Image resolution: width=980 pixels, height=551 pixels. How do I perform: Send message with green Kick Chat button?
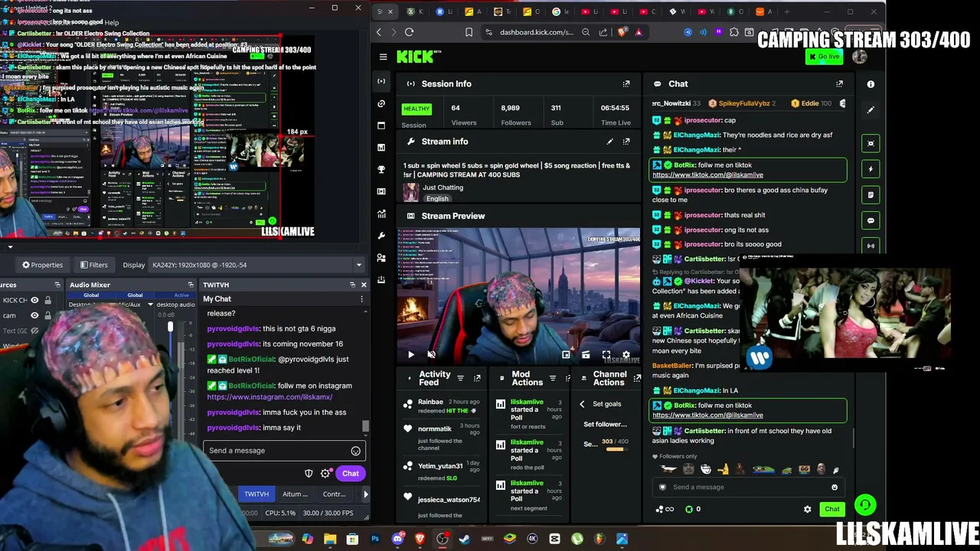coord(832,509)
